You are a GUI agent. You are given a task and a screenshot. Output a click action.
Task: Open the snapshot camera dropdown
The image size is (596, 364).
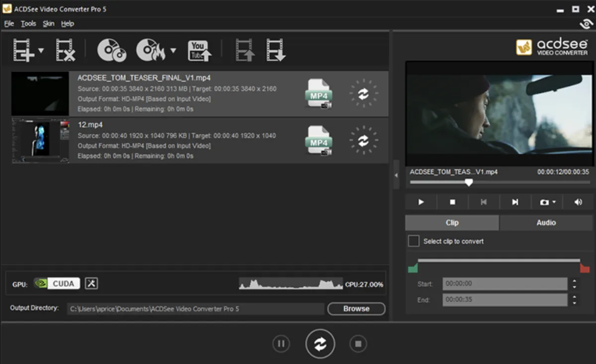point(553,202)
